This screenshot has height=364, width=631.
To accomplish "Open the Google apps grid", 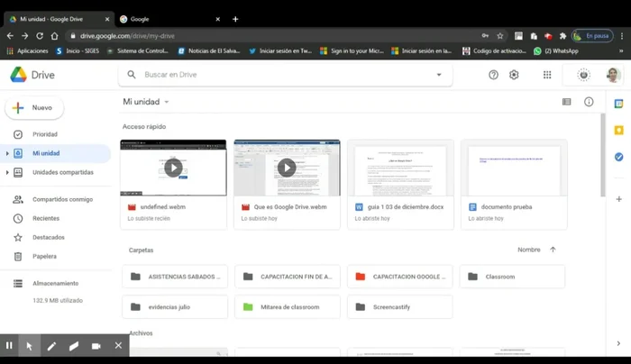I will coord(547,75).
